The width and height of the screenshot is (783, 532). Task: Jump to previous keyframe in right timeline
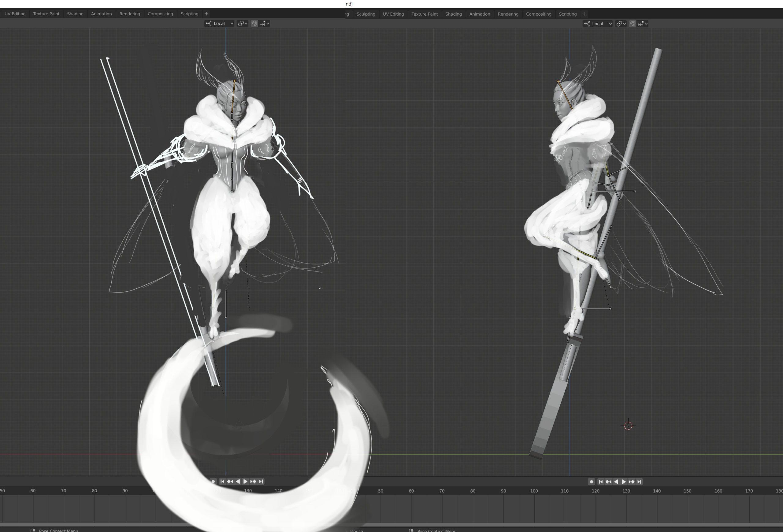(x=608, y=482)
